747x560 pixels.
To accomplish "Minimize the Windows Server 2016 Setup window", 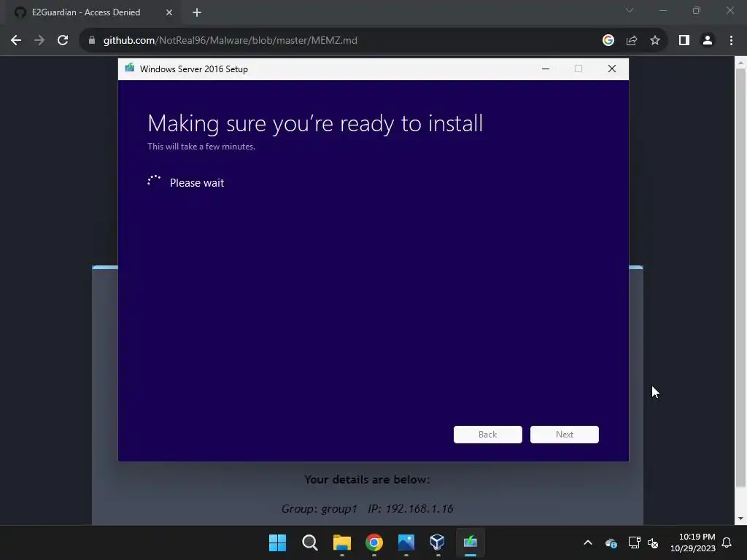I will (x=546, y=69).
